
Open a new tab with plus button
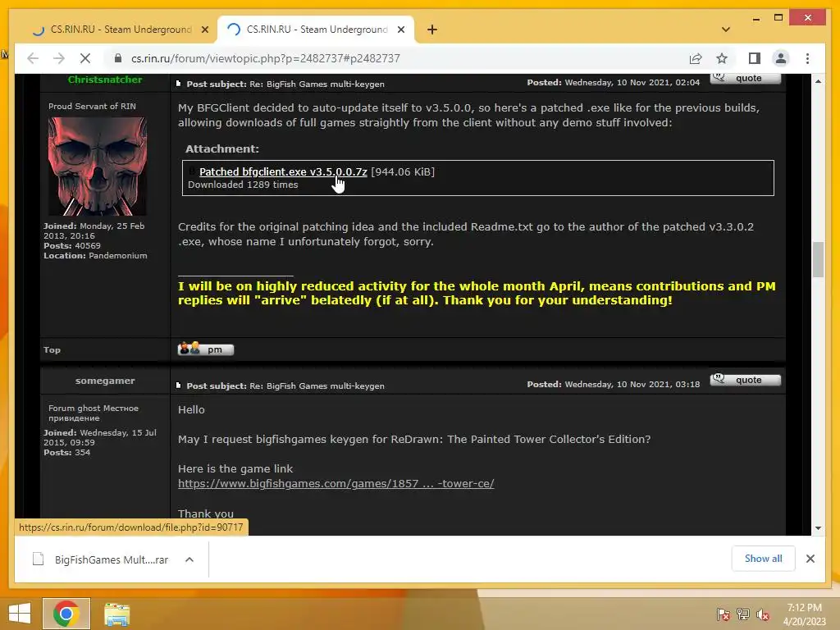pyautogui.click(x=432, y=30)
